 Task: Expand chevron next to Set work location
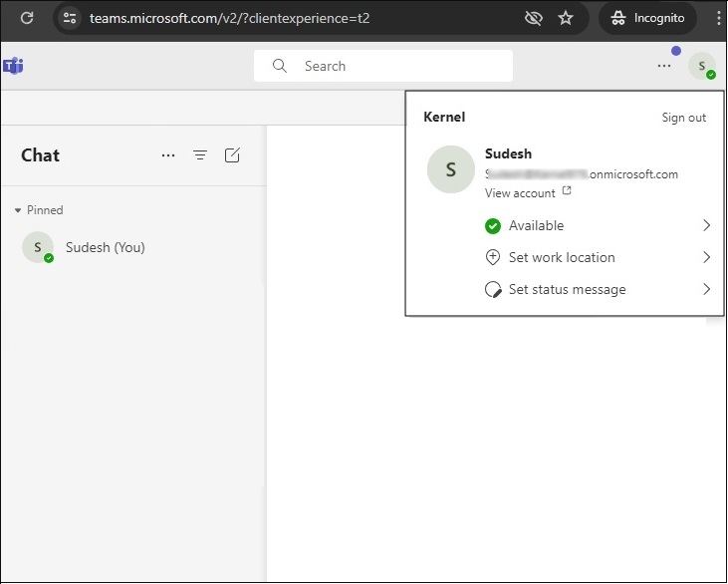point(706,257)
